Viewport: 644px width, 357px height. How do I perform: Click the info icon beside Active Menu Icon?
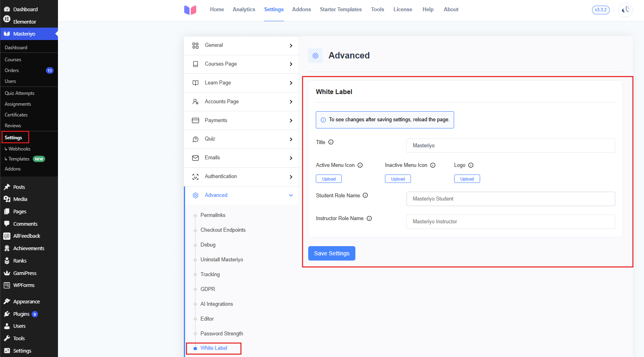360,165
